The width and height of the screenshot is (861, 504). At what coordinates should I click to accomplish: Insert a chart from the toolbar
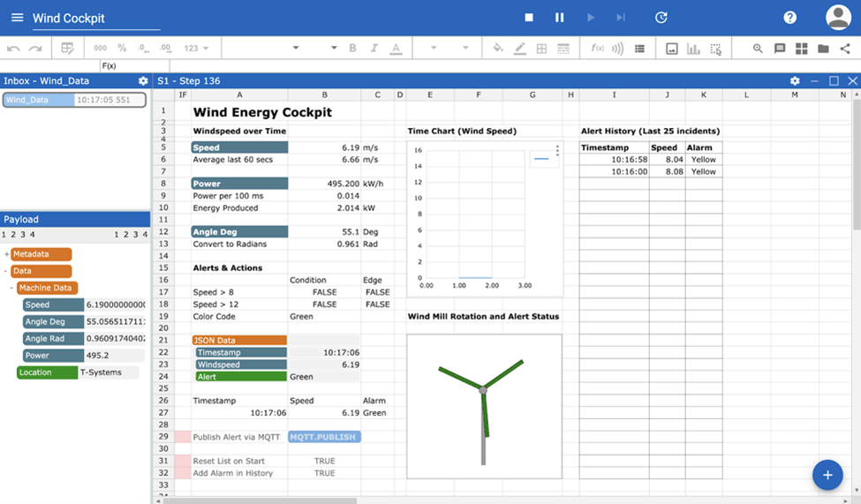tap(693, 49)
